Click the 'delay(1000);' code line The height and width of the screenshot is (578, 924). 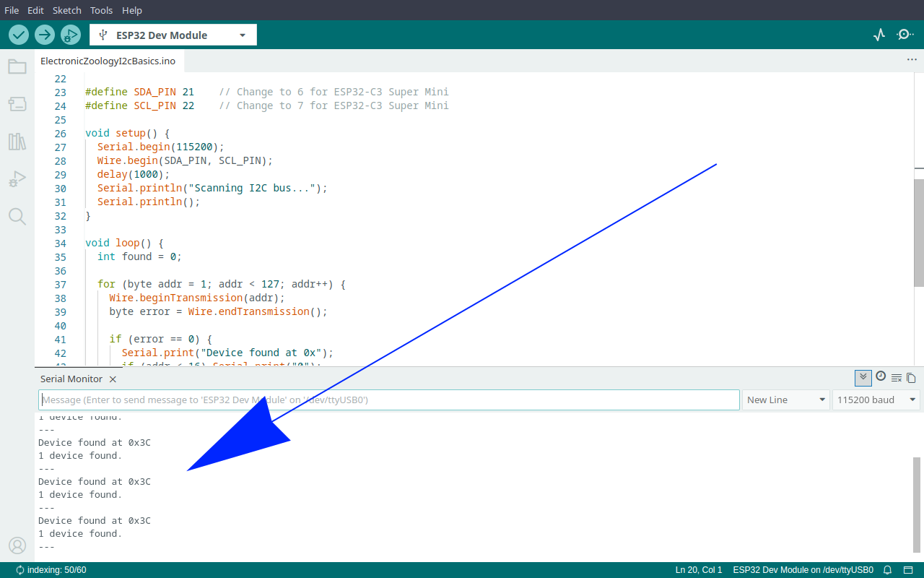click(134, 174)
